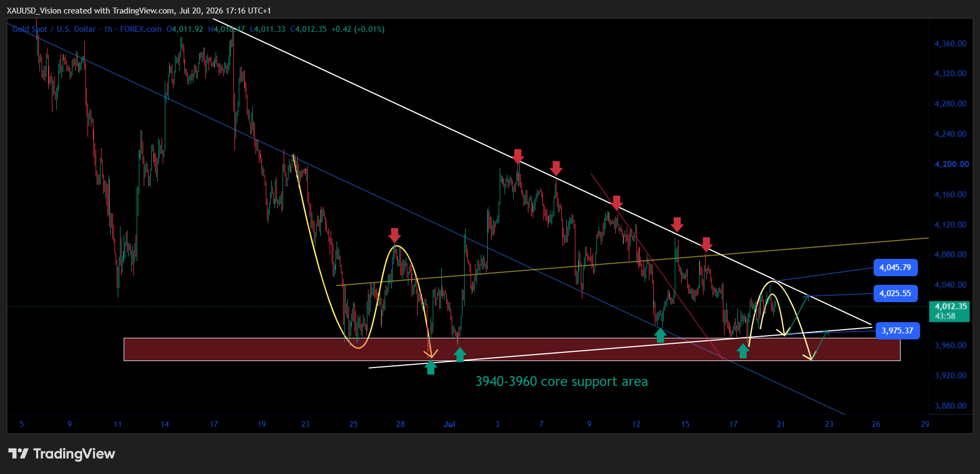Click the 4,025.55 blue price label

tap(895, 293)
